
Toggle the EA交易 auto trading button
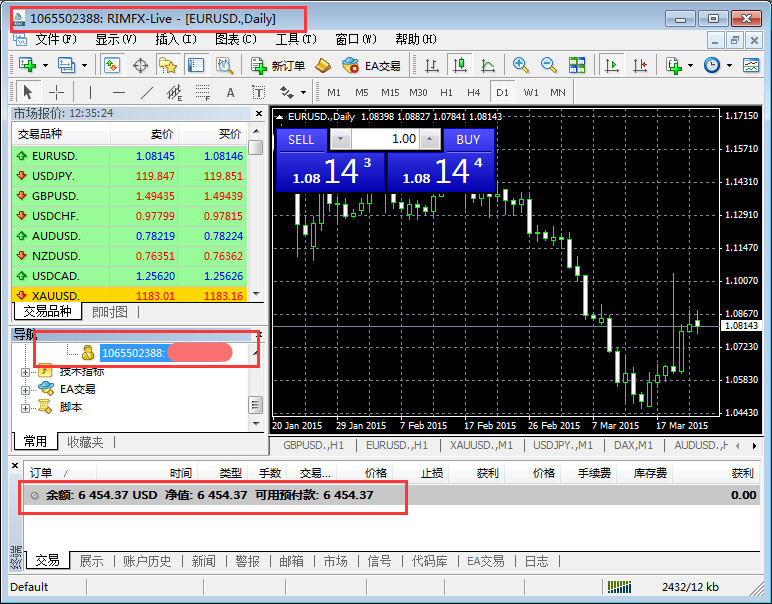point(370,66)
